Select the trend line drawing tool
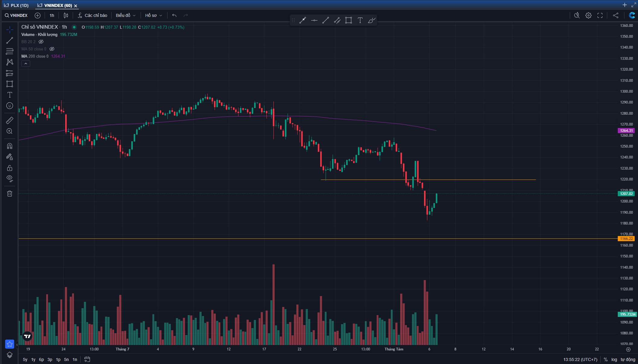The image size is (638, 364). tap(10, 40)
